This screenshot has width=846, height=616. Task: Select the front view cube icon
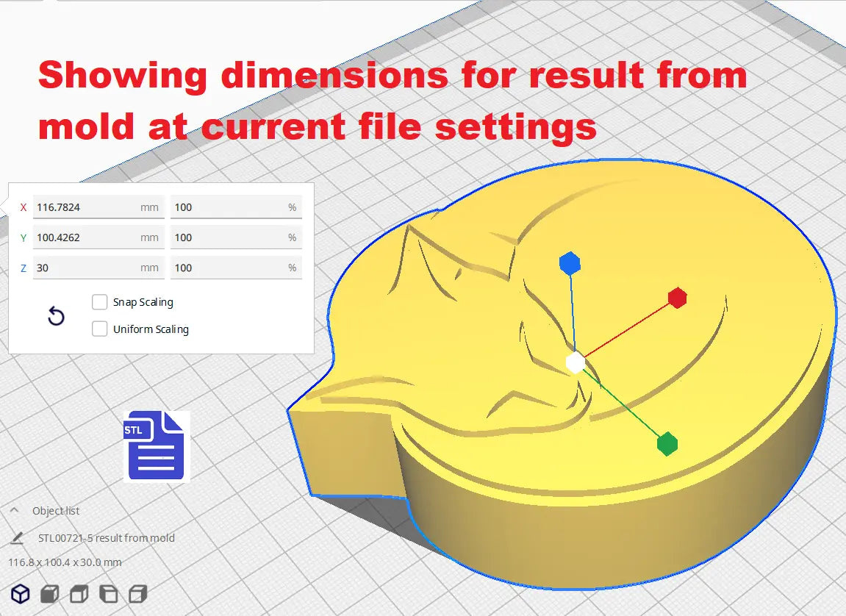click(49, 593)
